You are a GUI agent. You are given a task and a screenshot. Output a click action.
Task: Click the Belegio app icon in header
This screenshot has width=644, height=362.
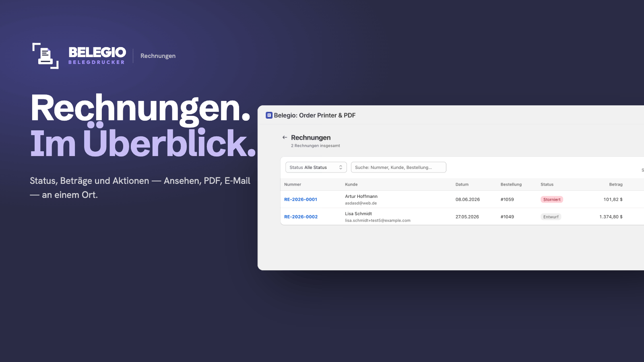(x=269, y=115)
